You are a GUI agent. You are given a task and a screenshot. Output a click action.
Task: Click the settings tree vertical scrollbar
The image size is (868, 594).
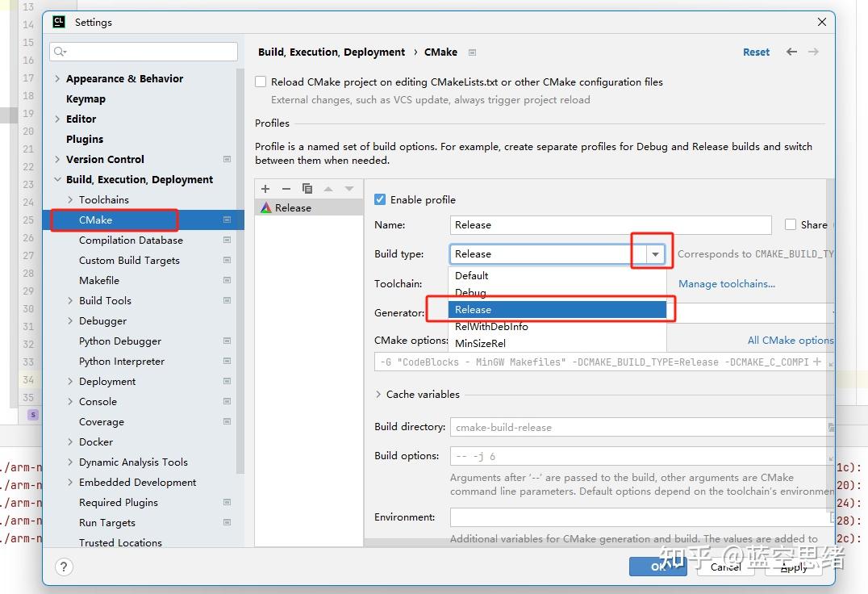(x=240, y=271)
